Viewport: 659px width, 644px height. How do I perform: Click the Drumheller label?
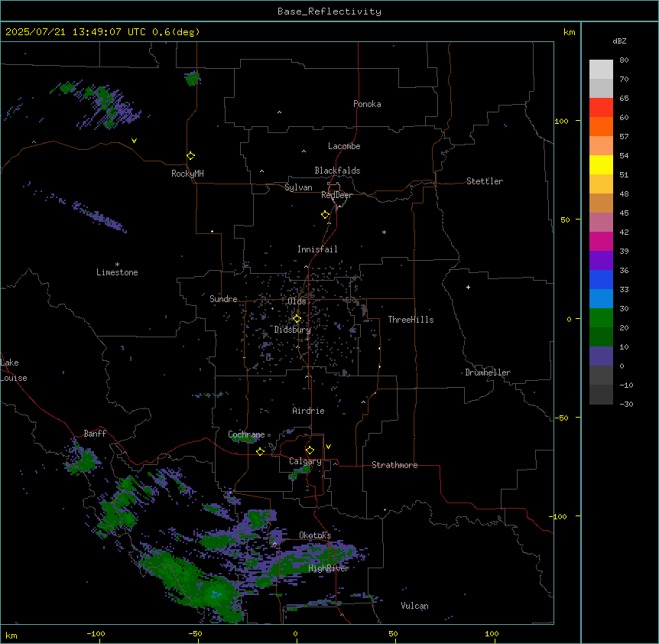(488, 372)
